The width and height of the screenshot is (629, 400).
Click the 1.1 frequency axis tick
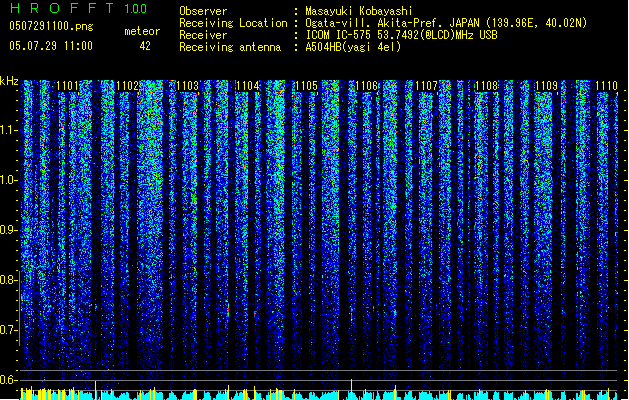click(9, 130)
